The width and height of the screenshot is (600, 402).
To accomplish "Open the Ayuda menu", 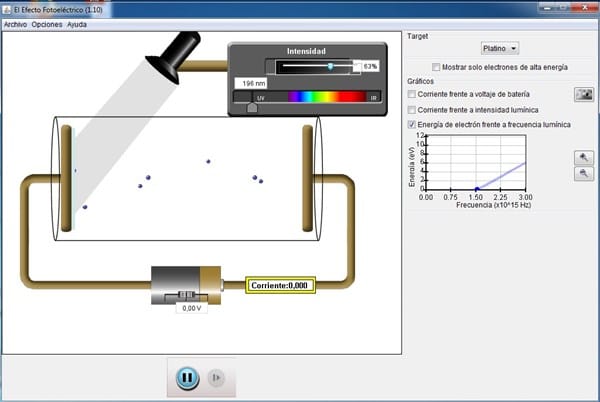I will click(x=77, y=23).
